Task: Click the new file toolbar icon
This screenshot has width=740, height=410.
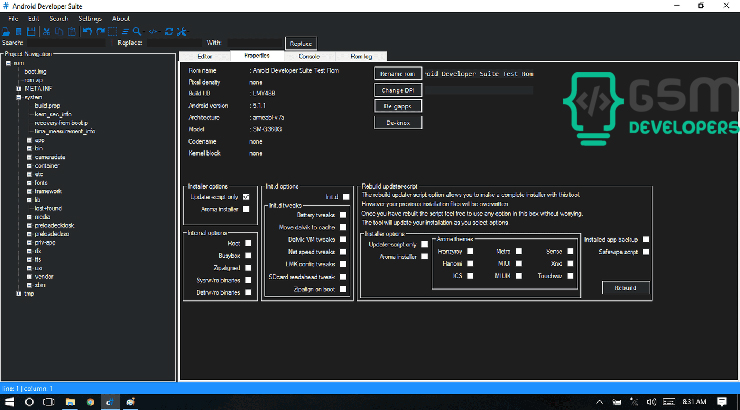Action: 18,32
